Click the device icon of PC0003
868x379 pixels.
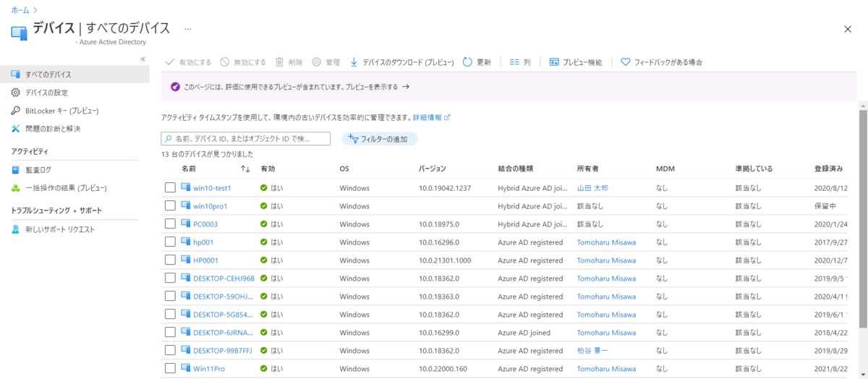coord(185,223)
